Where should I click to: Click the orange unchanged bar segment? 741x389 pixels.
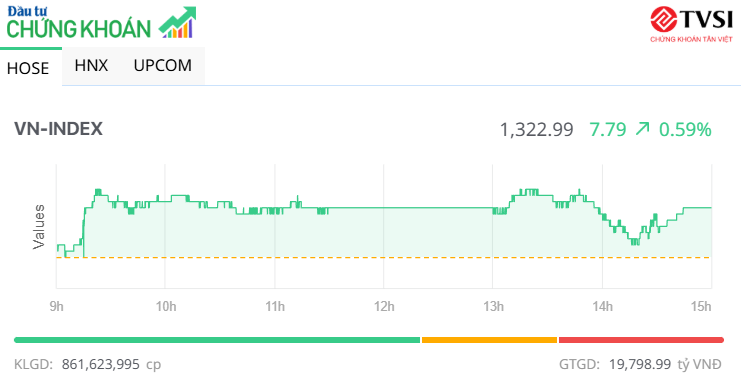[x=490, y=340]
